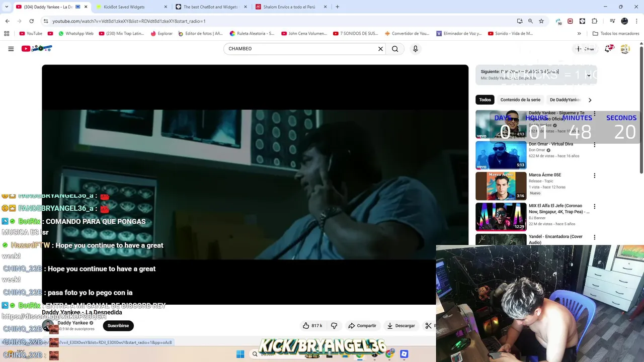Open YouTube notifications bell

(x=609, y=49)
